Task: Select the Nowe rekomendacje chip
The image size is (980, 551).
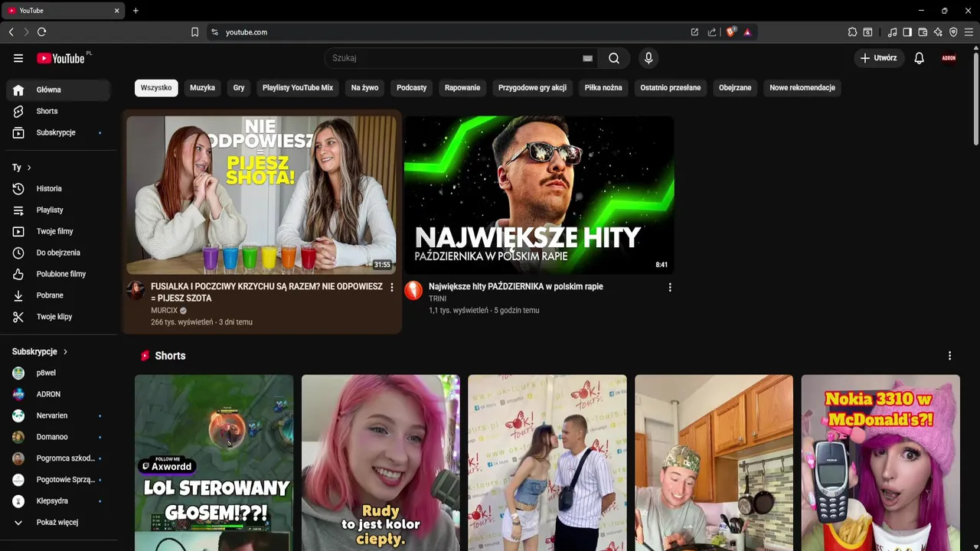Action: 802,88
